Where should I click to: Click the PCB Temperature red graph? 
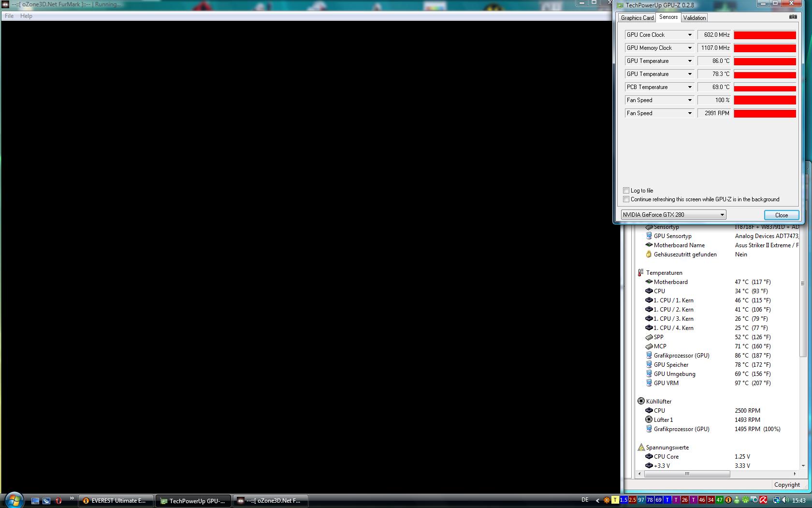(765, 87)
